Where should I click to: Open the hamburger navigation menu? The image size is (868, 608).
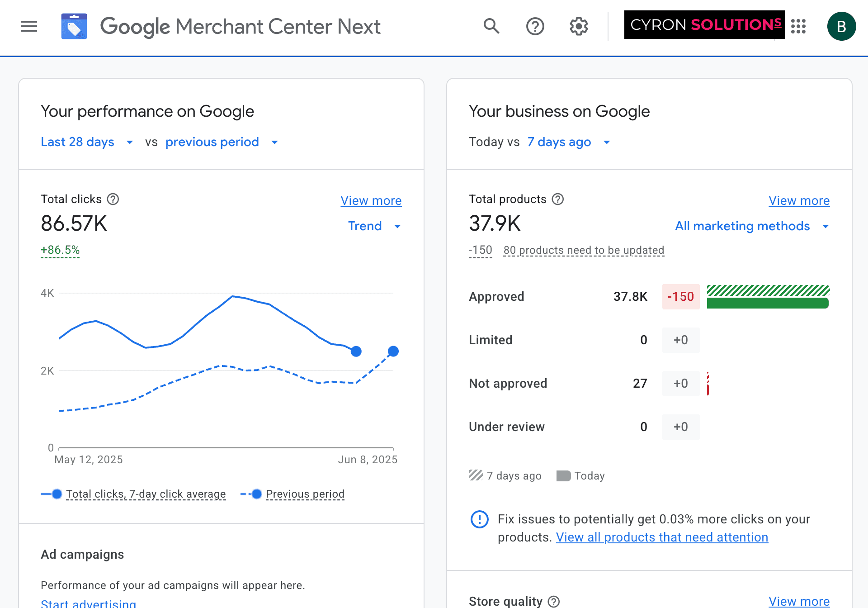click(29, 26)
